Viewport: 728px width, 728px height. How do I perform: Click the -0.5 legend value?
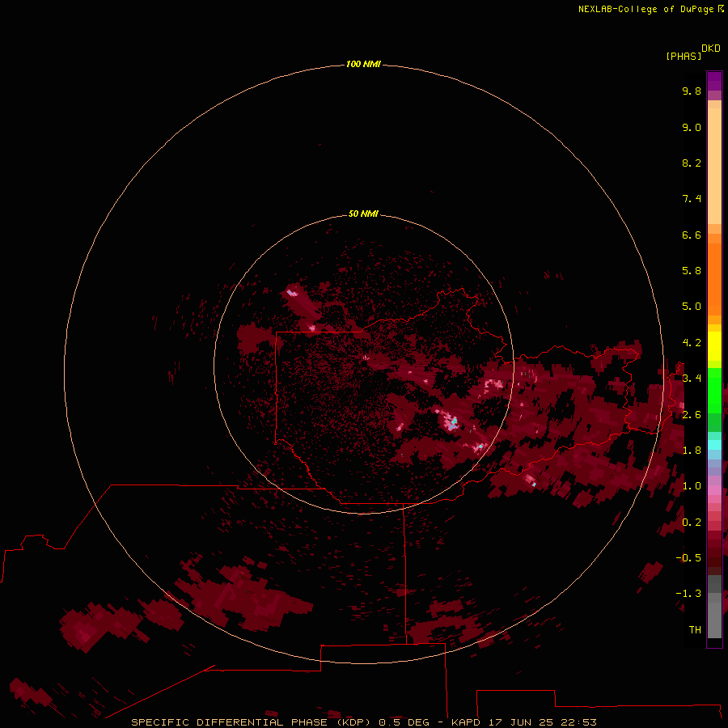[x=688, y=558]
